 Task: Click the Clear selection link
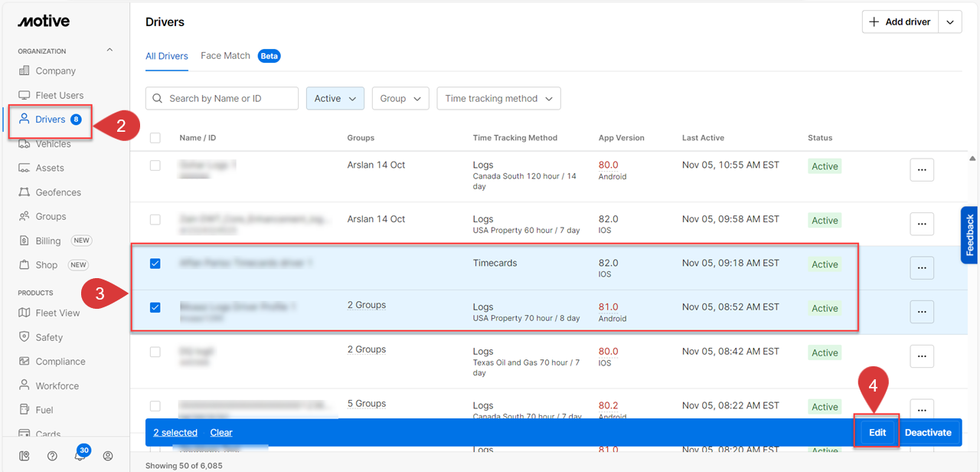[x=221, y=433]
